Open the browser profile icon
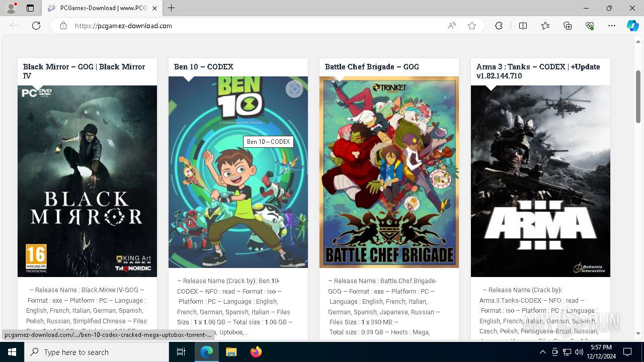644x362 pixels. tap(11, 8)
